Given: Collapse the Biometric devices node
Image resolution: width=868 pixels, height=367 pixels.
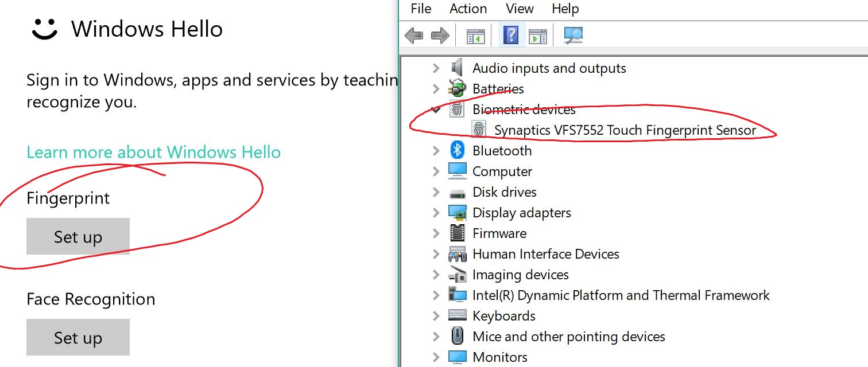Looking at the screenshot, I should pos(436,108).
